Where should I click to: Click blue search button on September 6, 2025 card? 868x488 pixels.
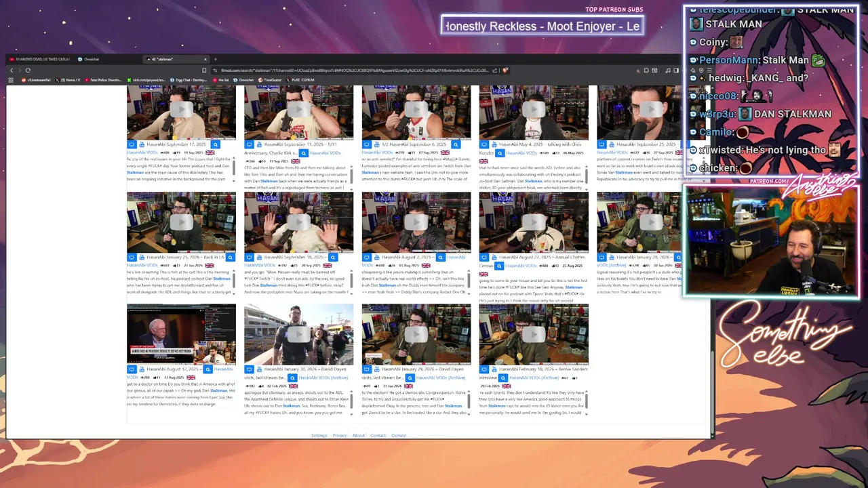[x=456, y=144]
